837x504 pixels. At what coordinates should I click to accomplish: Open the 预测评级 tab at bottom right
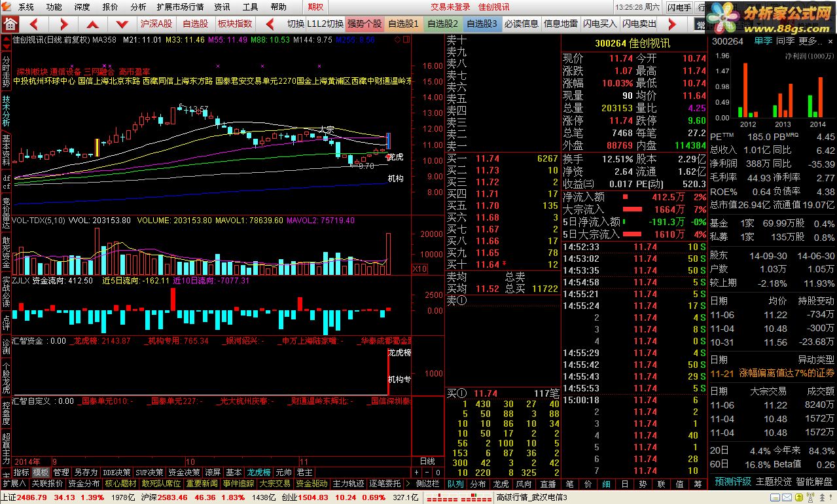tap(733, 481)
